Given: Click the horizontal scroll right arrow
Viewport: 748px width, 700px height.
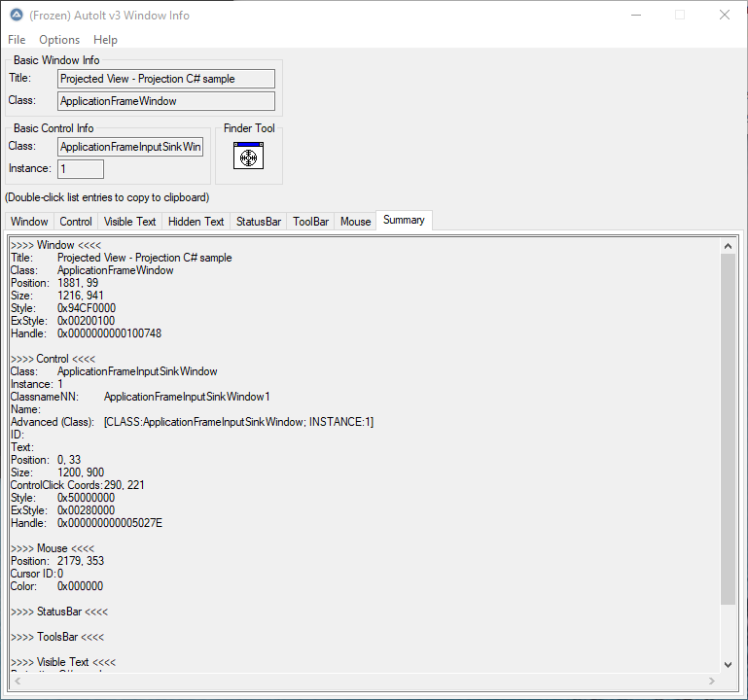Looking at the screenshot, I should [x=712, y=681].
